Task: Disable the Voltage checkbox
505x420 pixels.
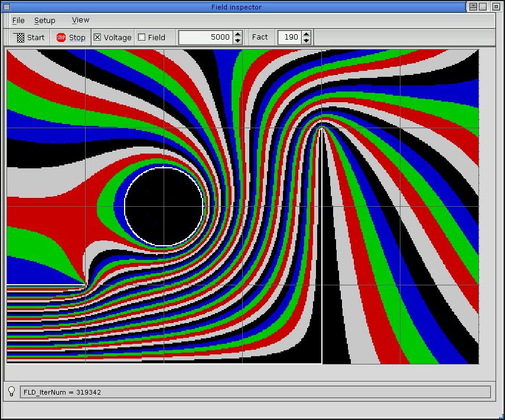Action: (98, 37)
